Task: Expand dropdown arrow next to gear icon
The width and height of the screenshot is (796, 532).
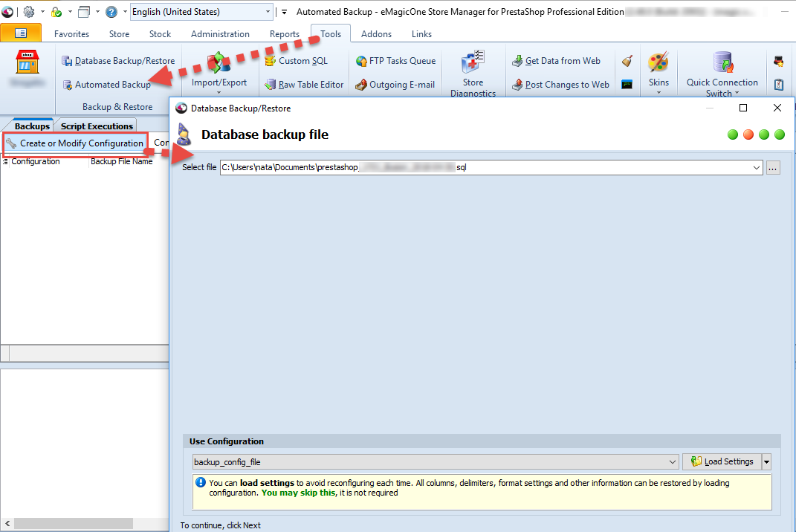Action: pyautogui.click(x=42, y=11)
